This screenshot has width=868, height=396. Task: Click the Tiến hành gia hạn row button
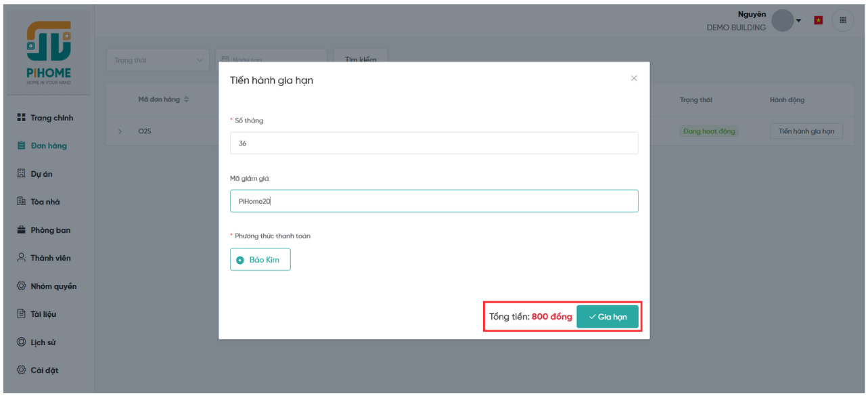click(806, 131)
